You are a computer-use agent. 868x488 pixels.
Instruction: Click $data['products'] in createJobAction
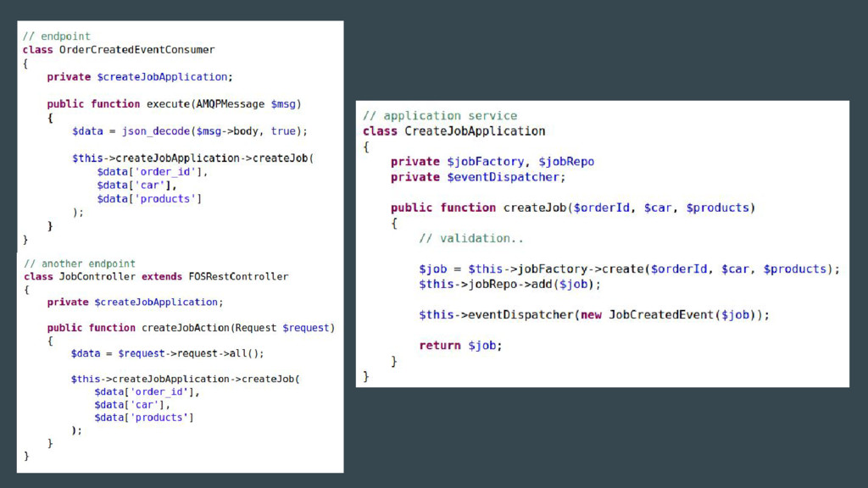[144, 417]
